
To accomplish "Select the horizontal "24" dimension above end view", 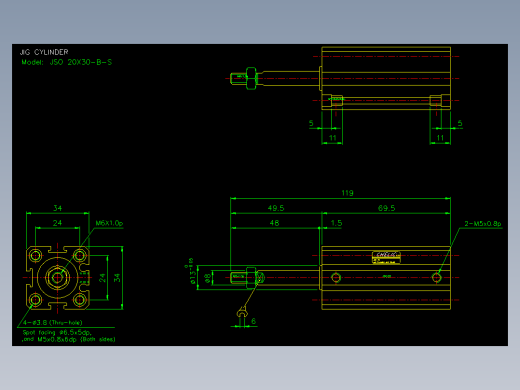I will [57, 223].
